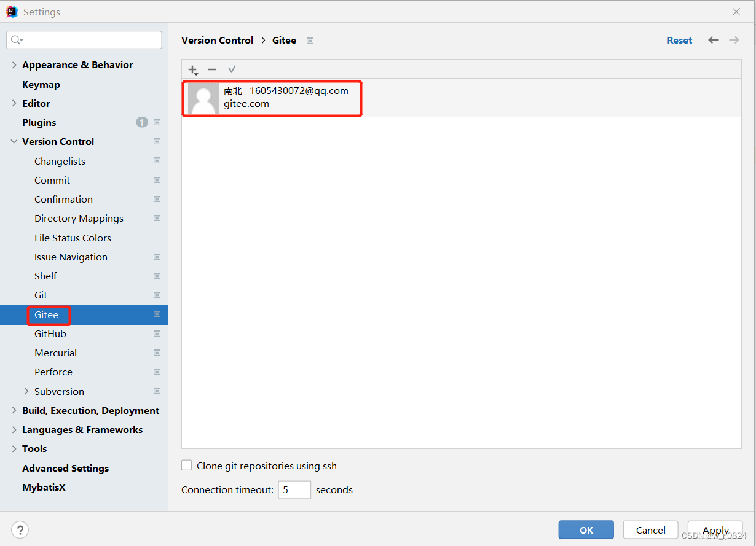This screenshot has width=756, height=546.
Task: Click the set default checkmark icon
Action: tap(232, 69)
